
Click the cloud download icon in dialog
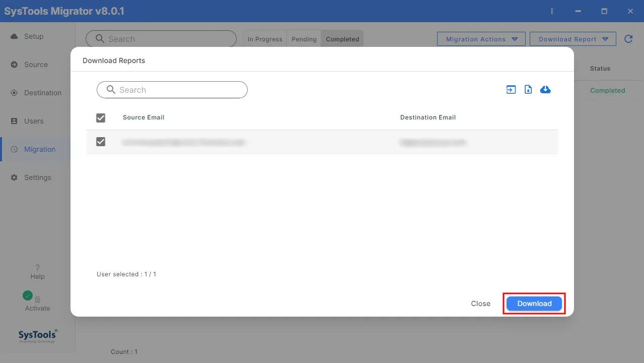pyautogui.click(x=545, y=90)
